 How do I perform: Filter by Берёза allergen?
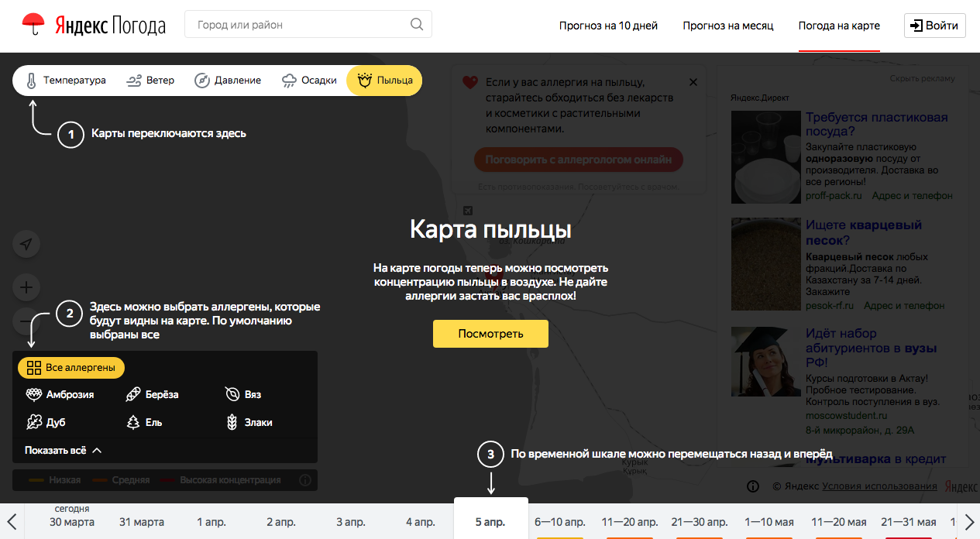pos(152,394)
